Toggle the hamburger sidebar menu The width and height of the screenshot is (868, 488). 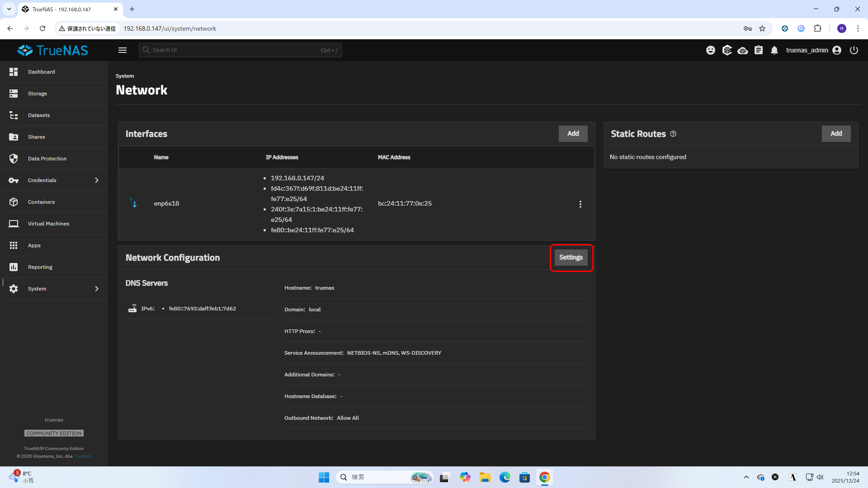point(122,50)
